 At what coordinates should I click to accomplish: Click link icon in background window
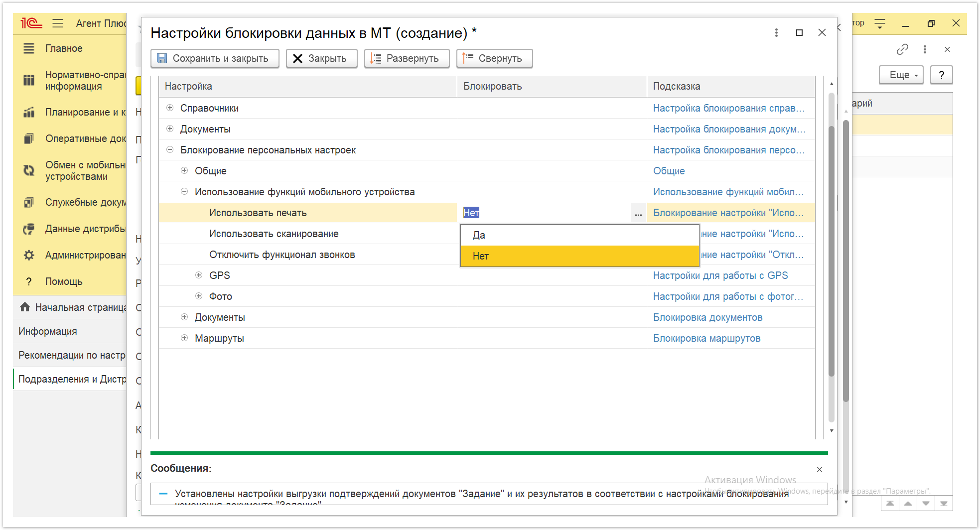pyautogui.click(x=902, y=49)
